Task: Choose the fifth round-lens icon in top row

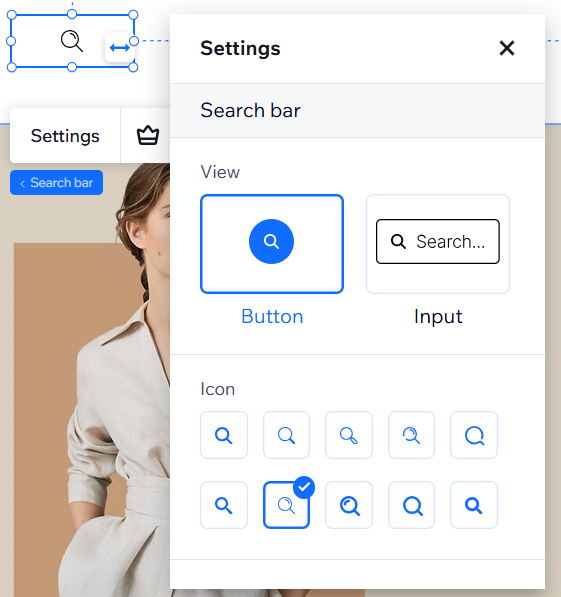Action: point(474,435)
